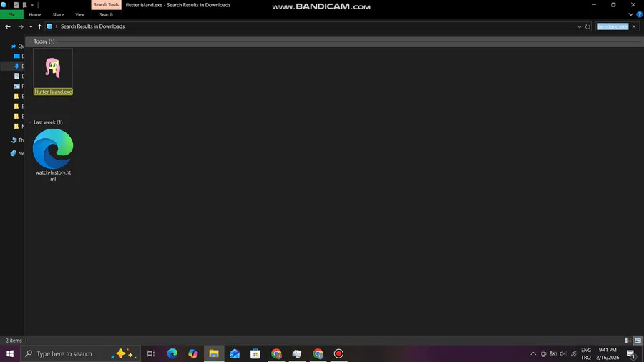Open the volume control tray icon

[563, 353]
